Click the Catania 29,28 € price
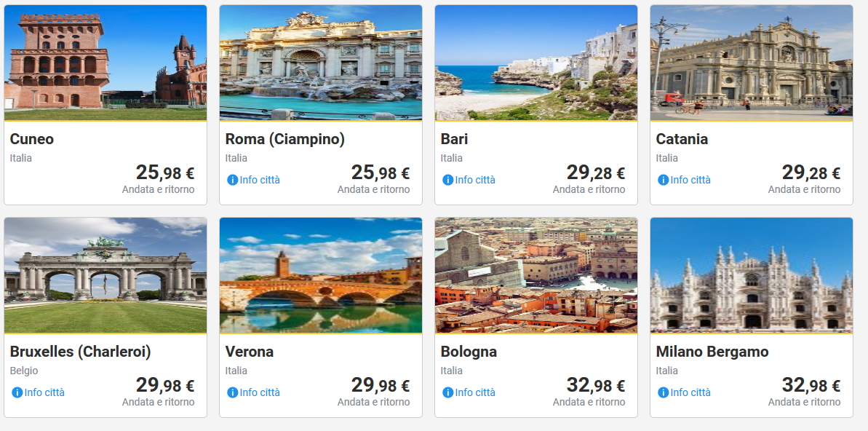Image resolution: width=868 pixels, height=431 pixels. [x=811, y=173]
